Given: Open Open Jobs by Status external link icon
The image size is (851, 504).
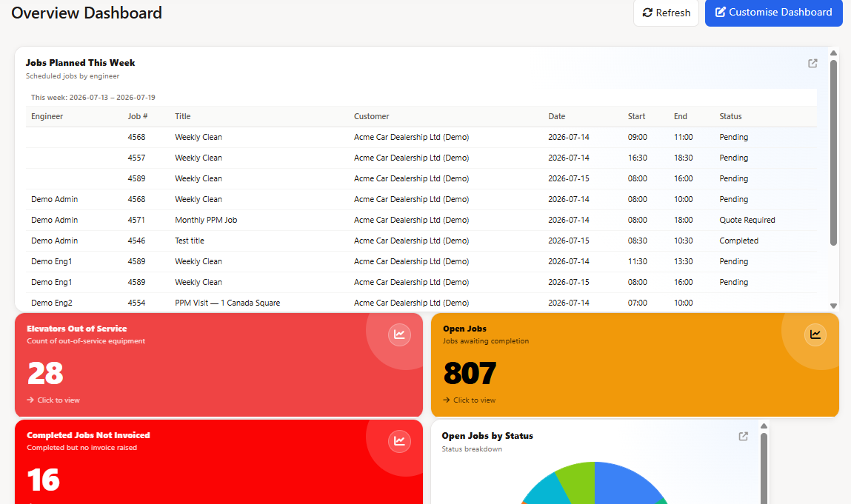Looking at the screenshot, I should click(x=744, y=436).
